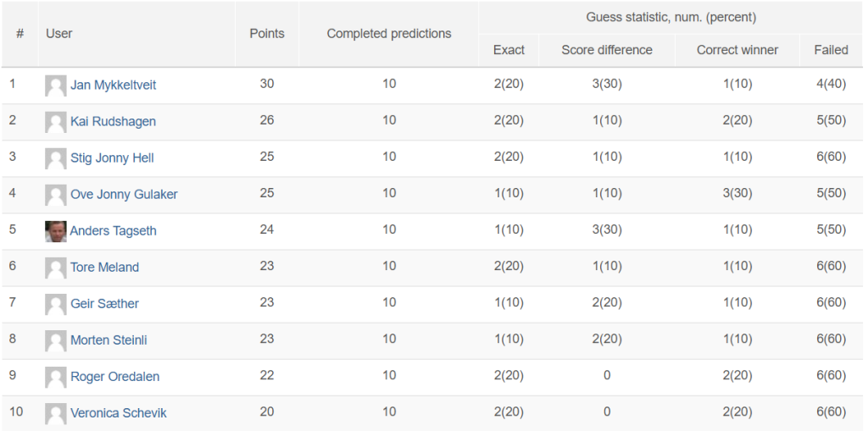Open Kai Rudshagen's profile link
The width and height of the screenshot is (868, 431).
pyautogui.click(x=113, y=122)
